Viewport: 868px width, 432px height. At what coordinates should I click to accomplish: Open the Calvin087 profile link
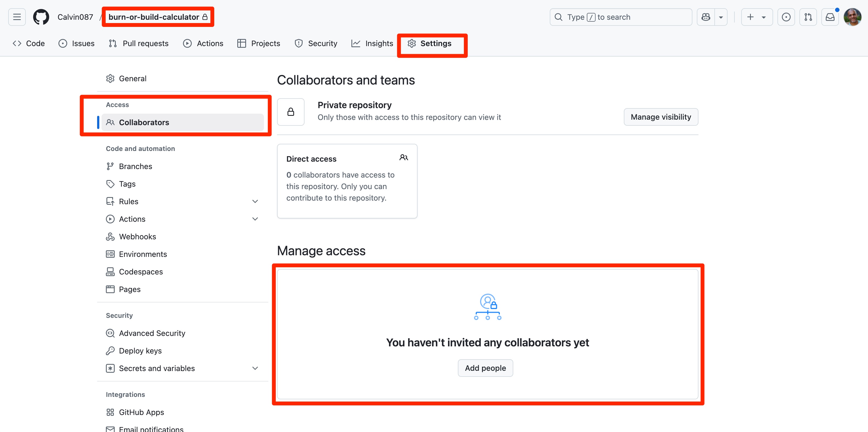pyautogui.click(x=75, y=17)
